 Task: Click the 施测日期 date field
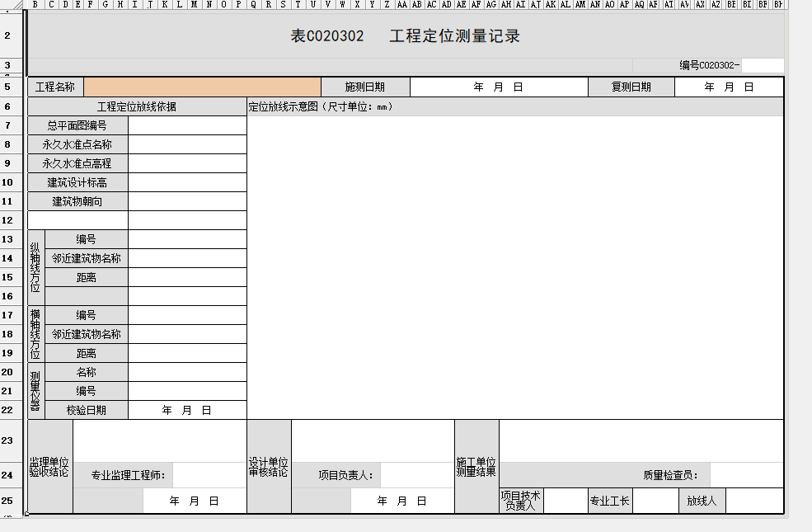tap(499, 87)
